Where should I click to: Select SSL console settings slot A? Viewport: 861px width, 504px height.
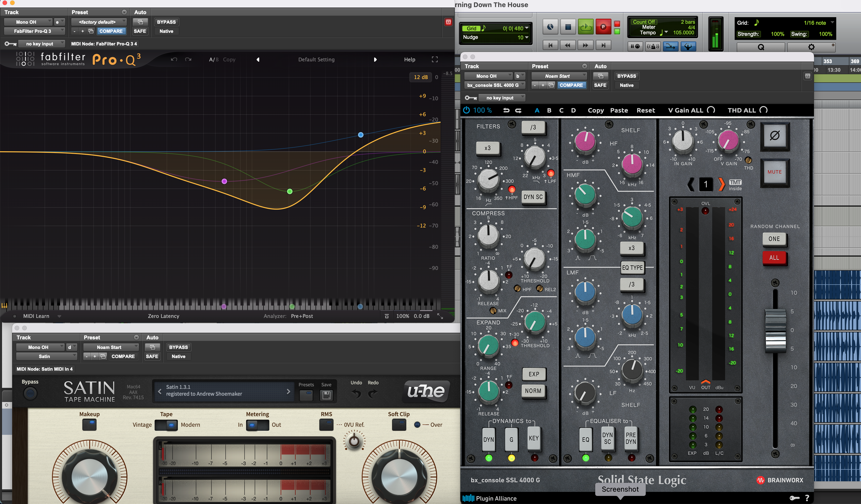point(537,110)
